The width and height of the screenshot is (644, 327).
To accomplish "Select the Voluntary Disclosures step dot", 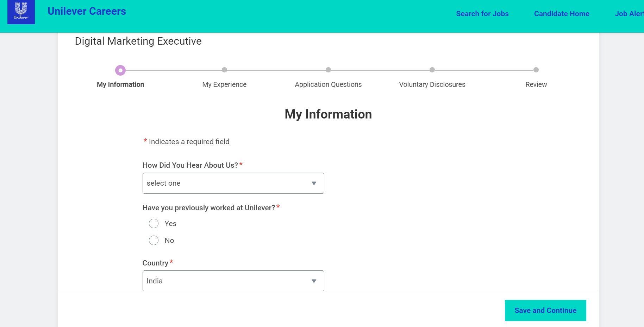I will [432, 70].
